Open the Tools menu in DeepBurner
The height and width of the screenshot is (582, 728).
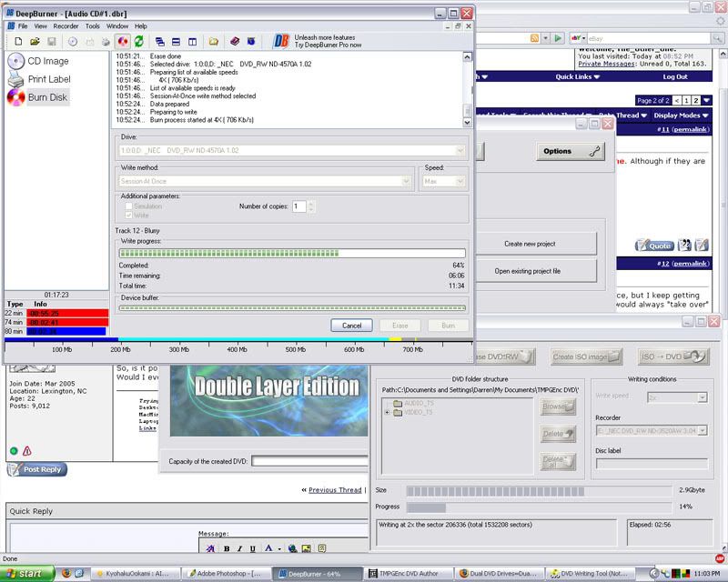(93, 26)
